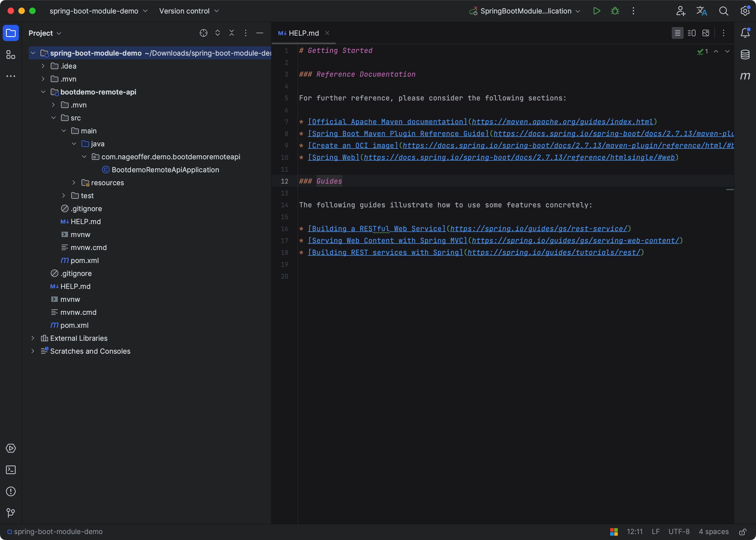Collapse all in Project panel
Image resolution: width=756 pixels, height=540 pixels.
(232, 33)
